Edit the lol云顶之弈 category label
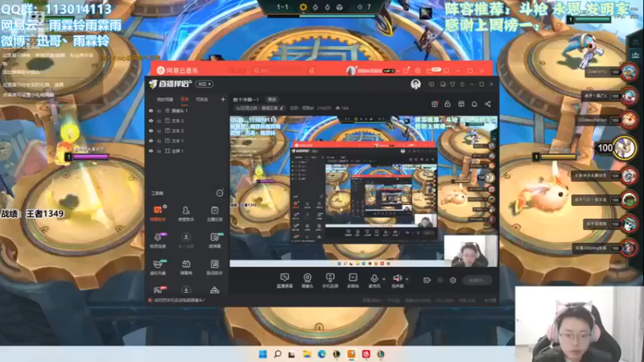This screenshot has height=362, width=644. click(x=259, y=109)
